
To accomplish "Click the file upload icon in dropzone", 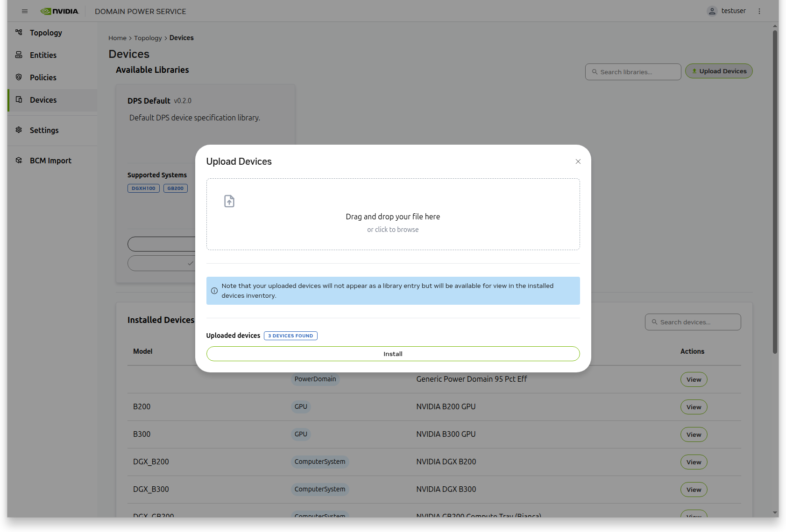I will coord(229,201).
